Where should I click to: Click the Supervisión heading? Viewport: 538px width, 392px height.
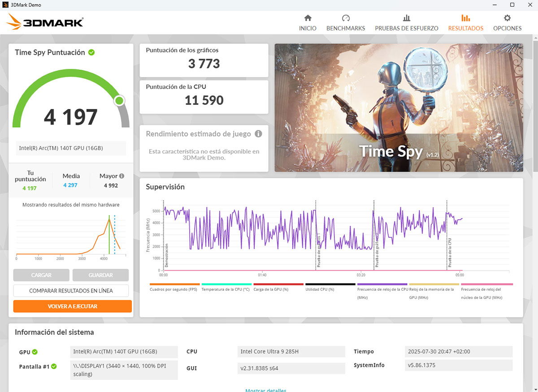pos(165,187)
